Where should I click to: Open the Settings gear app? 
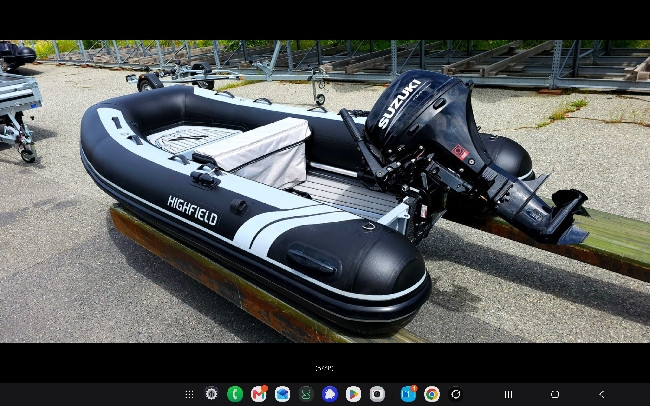[x=211, y=394]
